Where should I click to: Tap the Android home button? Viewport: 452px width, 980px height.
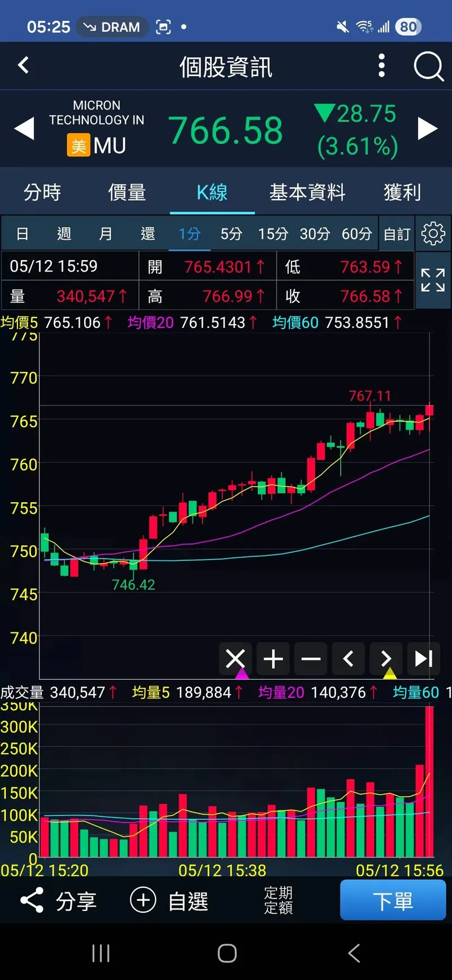[x=227, y=953]
